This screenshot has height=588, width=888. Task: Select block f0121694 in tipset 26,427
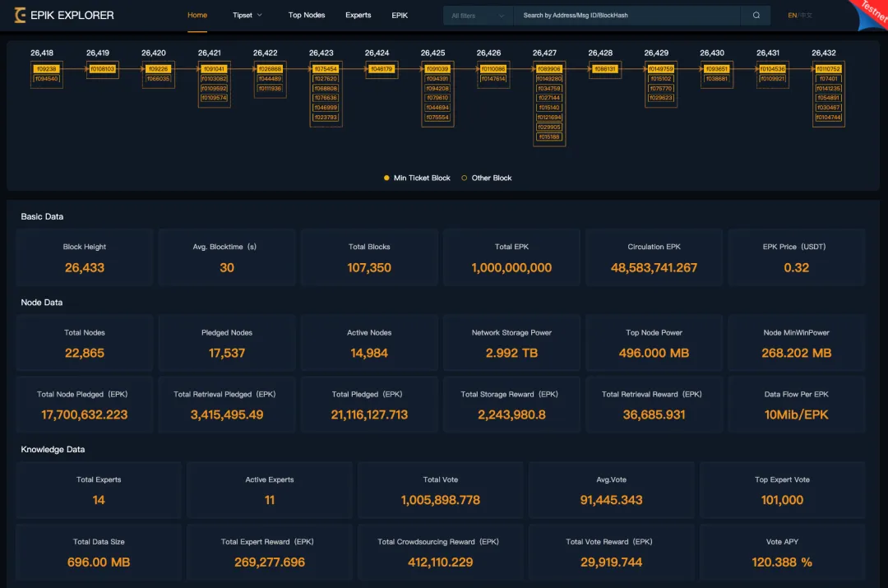tap(548, 118)
